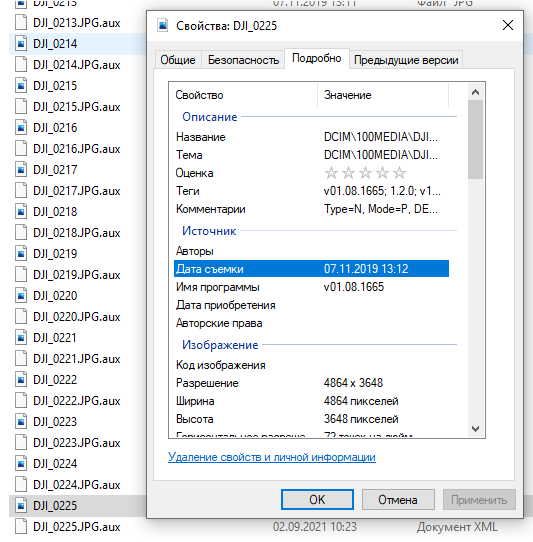Viewport: 533px width, 542px height.
Task: Click the DJI_0219 image file icon
Action: coord(21,254)
